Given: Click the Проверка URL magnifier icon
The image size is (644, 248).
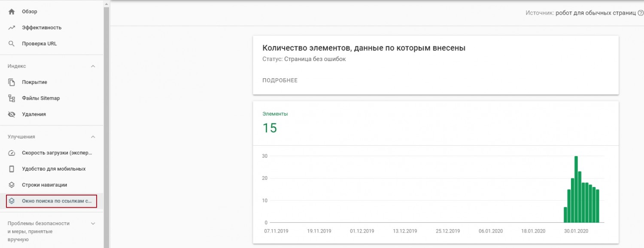Looking at the screenshot, I should point(12,43).
